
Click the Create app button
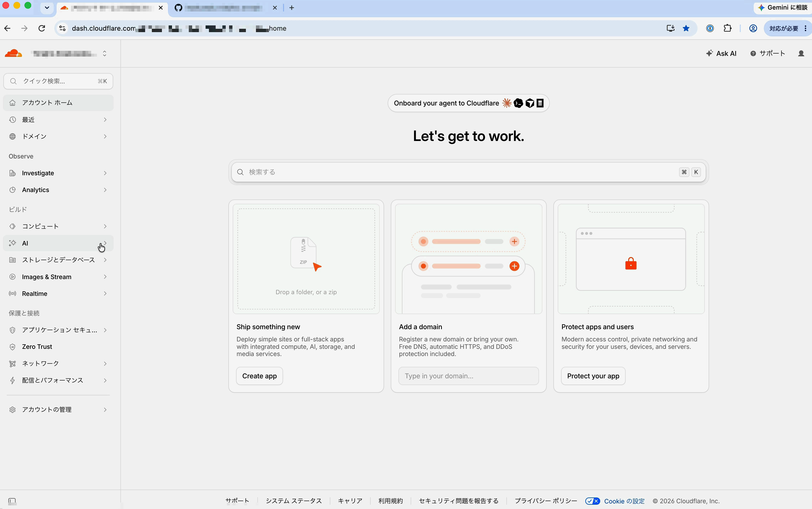[259, 376]
